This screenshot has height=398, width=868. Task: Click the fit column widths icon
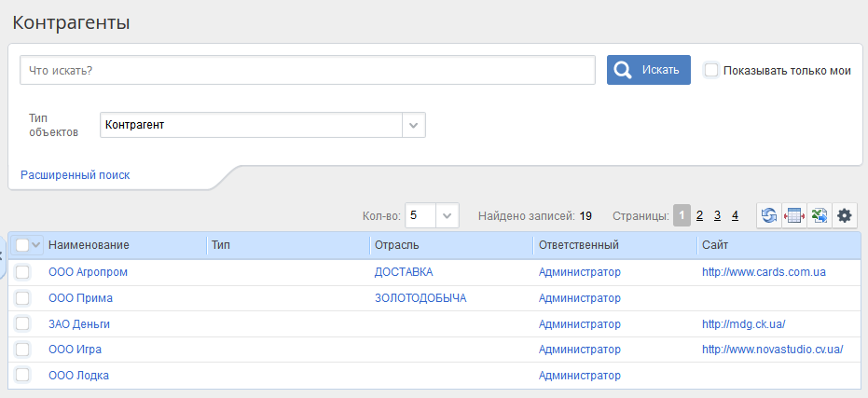794,215
